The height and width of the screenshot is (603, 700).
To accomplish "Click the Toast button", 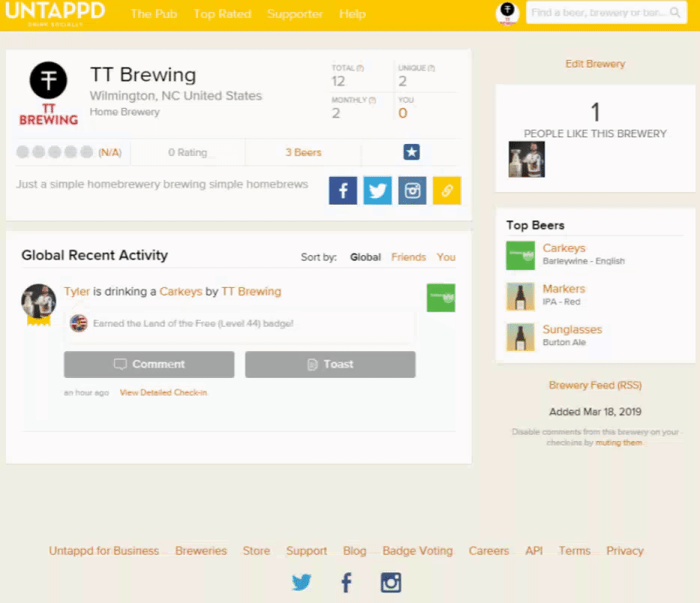I will (x=331, y=364).
